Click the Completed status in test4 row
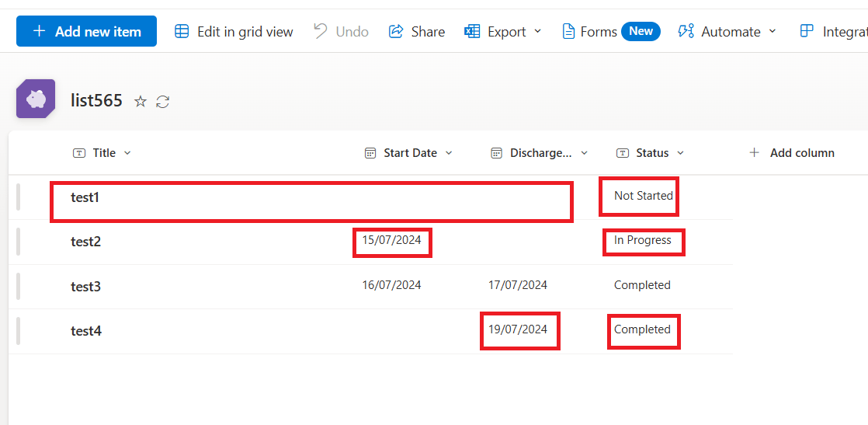This screenshot has height=425, width=868. pyautogui.click(x=642, y=329)
